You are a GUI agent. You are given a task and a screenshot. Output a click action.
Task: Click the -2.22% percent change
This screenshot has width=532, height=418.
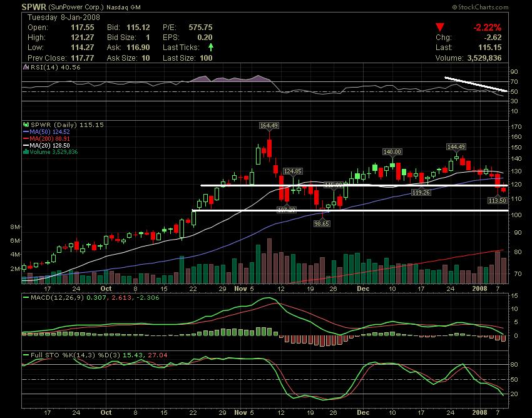487,28
